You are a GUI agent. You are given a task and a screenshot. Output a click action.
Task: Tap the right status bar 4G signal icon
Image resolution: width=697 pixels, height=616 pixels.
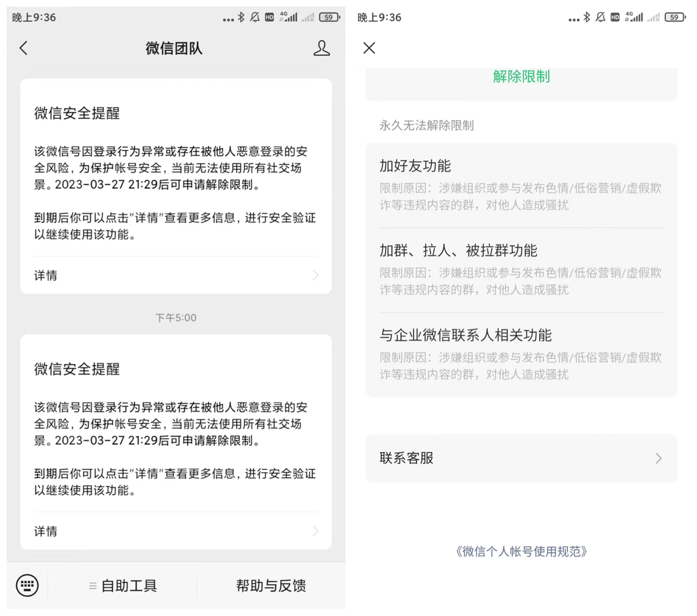click(634, 17)
